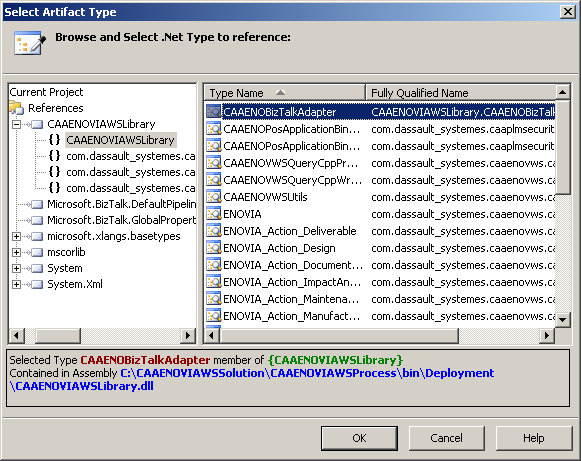Screen dimensions: 581x461
Task: Select the Current Project tree item
Action: point(46,92)
